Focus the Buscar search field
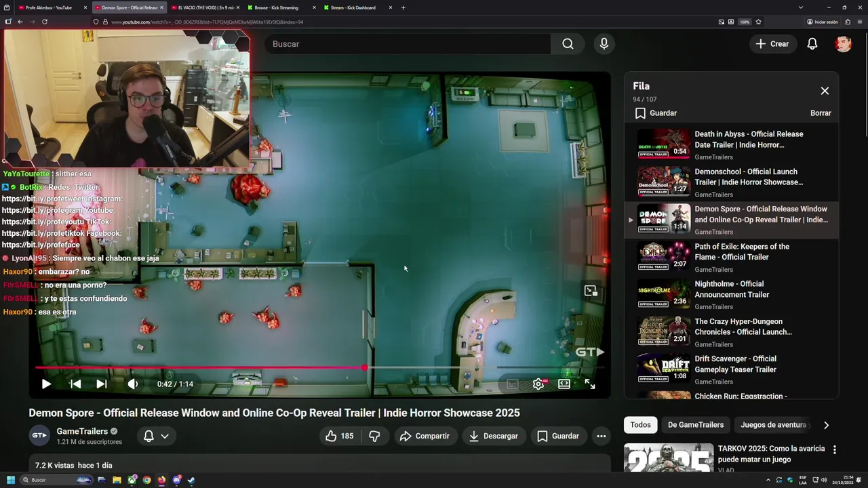The image size is (868, 488). point(407,44)
